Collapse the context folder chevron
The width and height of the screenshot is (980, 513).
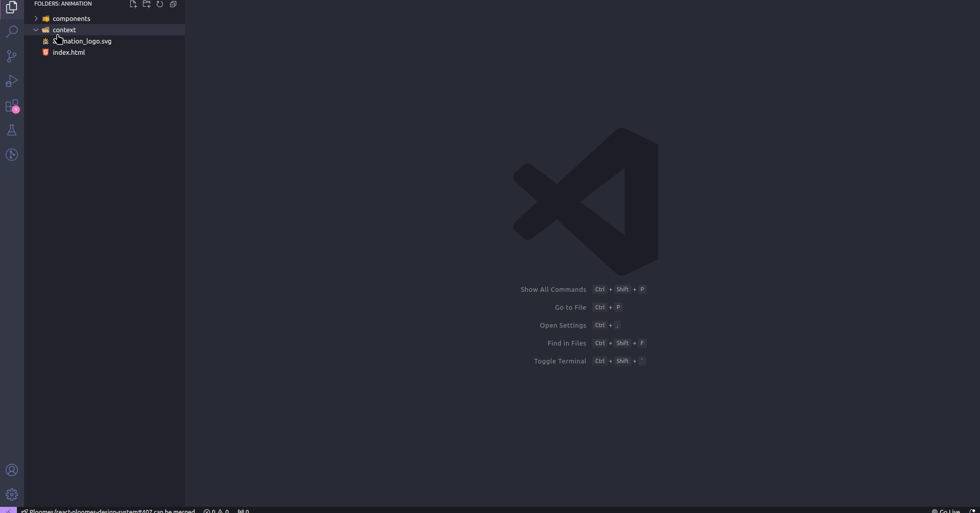pyautogui.click(x=36, y=30)
